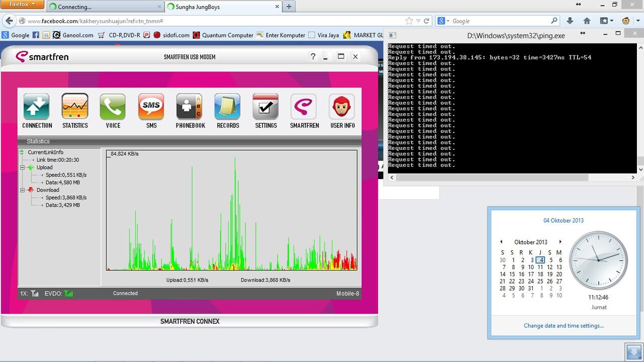Click the search magnifier in Google box
644x362 pixels.
554,21
